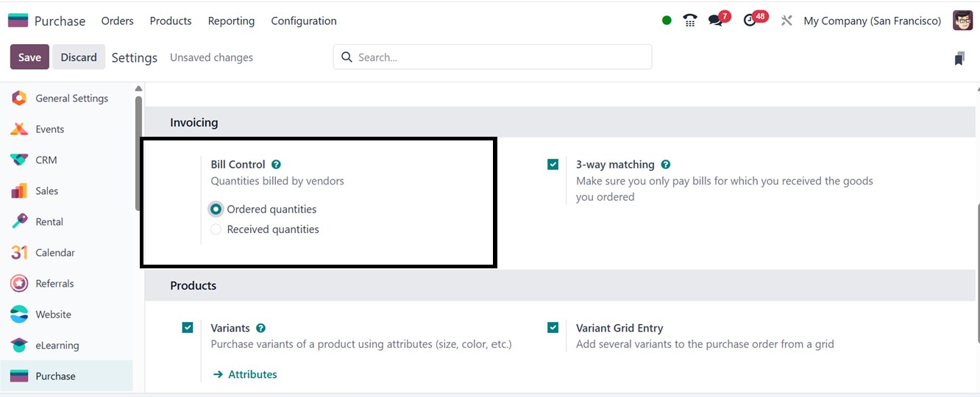Open the conversations chat icon

[x=715, y=21]
